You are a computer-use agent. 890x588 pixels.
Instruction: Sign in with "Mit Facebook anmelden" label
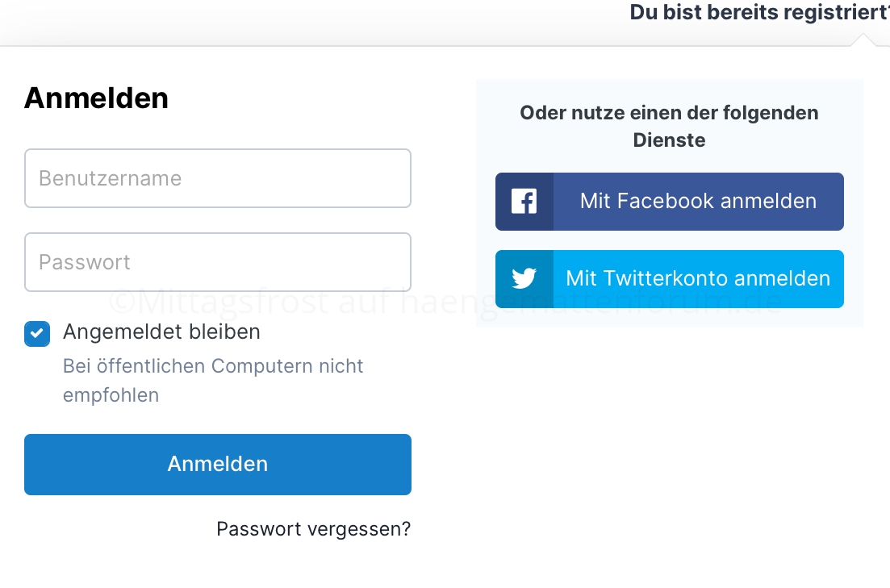(698, 202)
